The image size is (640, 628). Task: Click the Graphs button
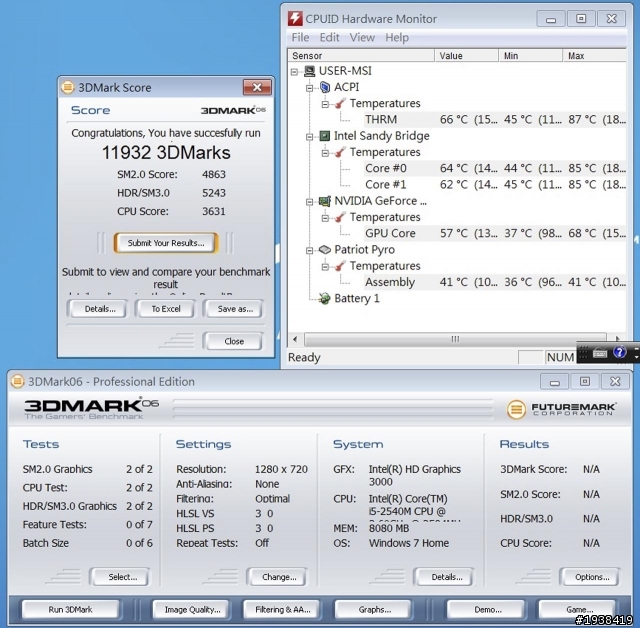point(374,610)
